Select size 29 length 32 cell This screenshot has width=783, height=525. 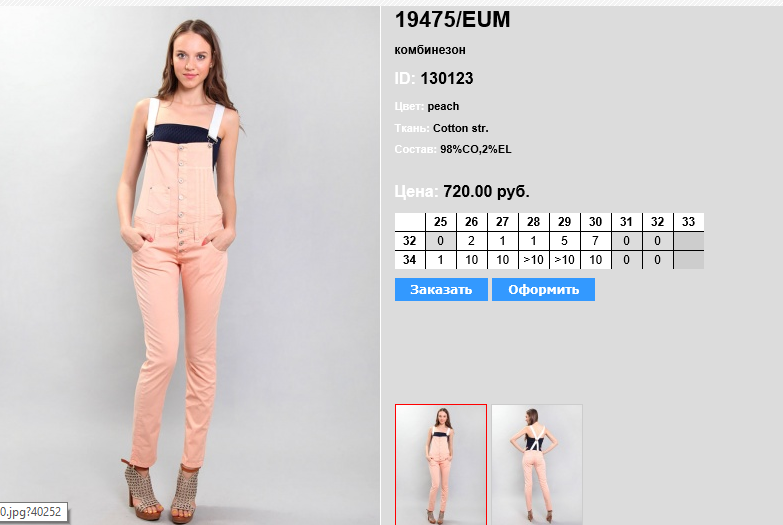(564, 241)
